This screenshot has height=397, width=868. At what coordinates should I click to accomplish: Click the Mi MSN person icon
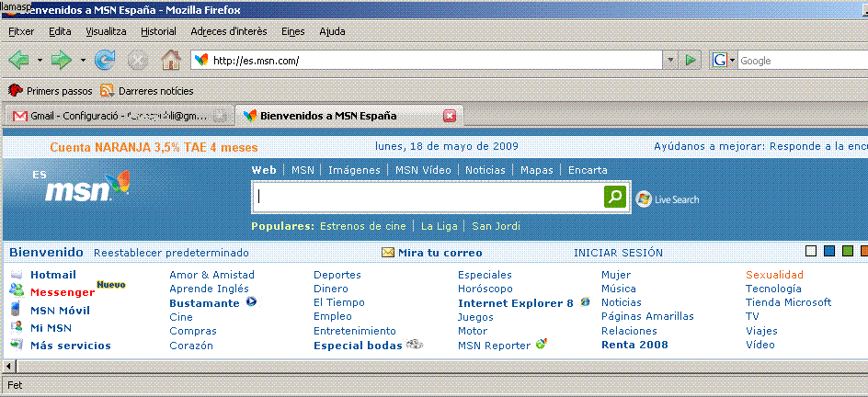(17, 327)
